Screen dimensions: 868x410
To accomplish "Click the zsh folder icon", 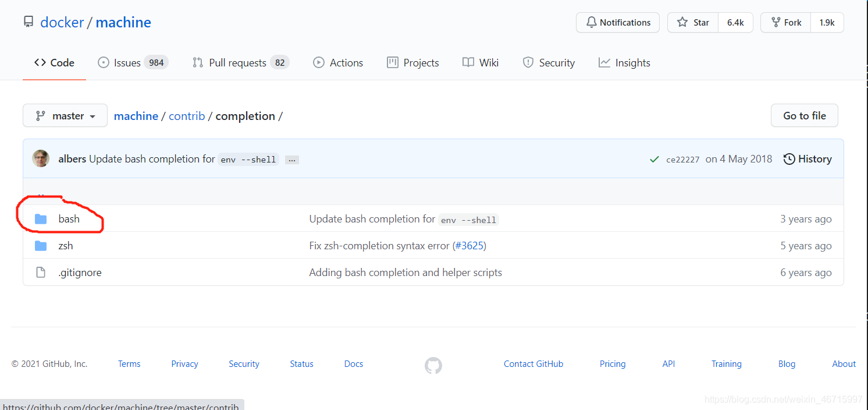I will point(41,245).
